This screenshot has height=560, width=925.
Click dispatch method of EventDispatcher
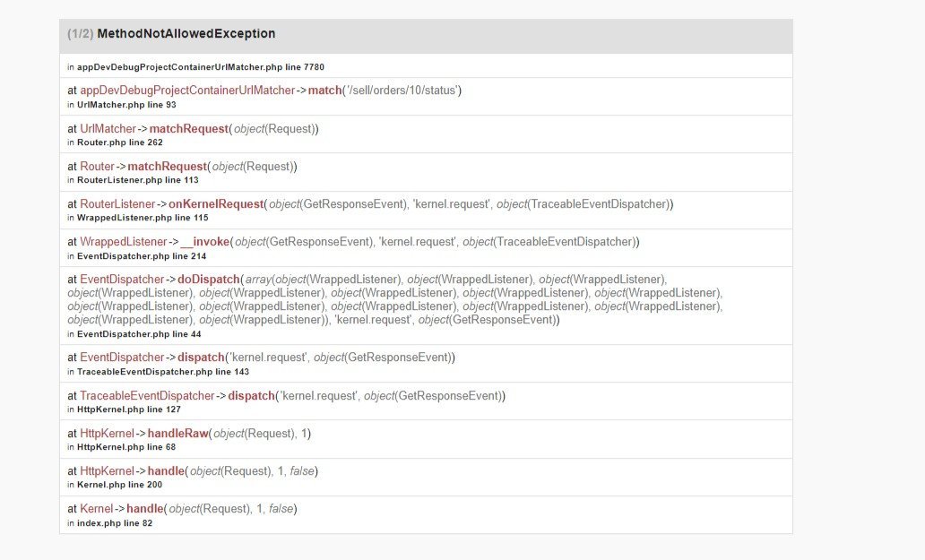(x=201, y=358)
